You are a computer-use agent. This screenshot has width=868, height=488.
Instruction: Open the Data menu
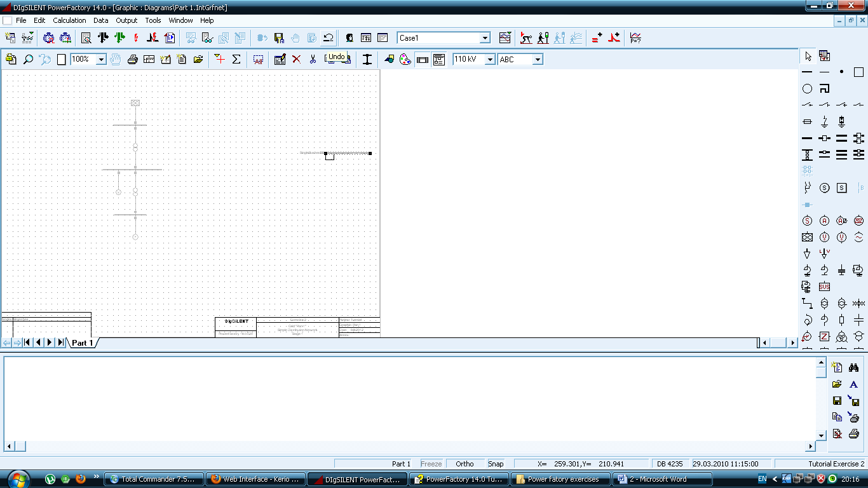(x=101, y=20)
